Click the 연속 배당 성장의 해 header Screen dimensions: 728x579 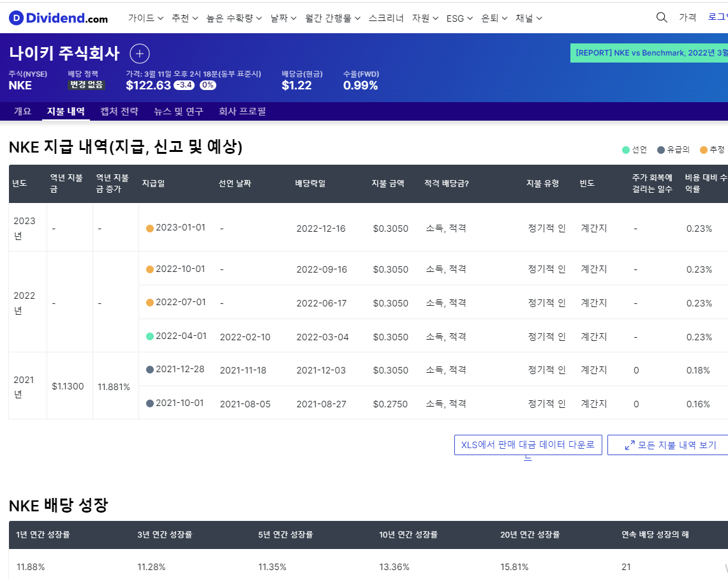[x=655, y=535]
